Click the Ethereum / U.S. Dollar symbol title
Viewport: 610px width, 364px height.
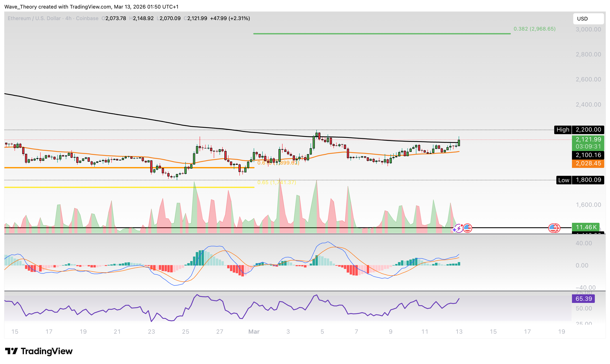pos(34,18)
